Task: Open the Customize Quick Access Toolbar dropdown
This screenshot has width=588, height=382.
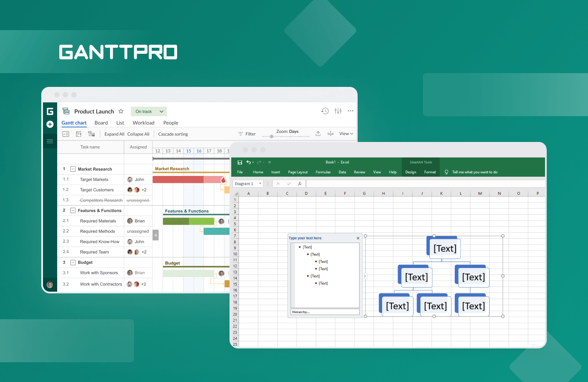Action: coord(269,162)
